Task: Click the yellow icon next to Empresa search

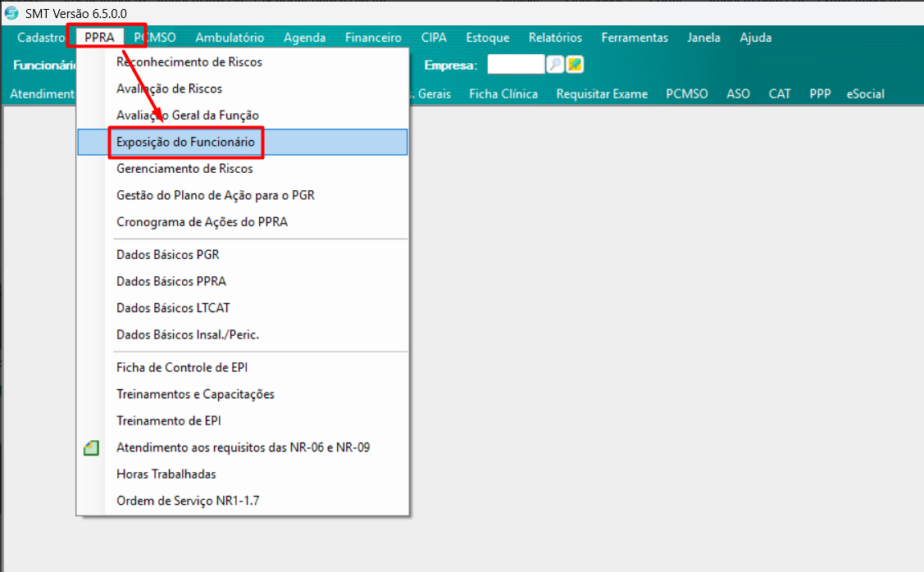Action: 575,65
